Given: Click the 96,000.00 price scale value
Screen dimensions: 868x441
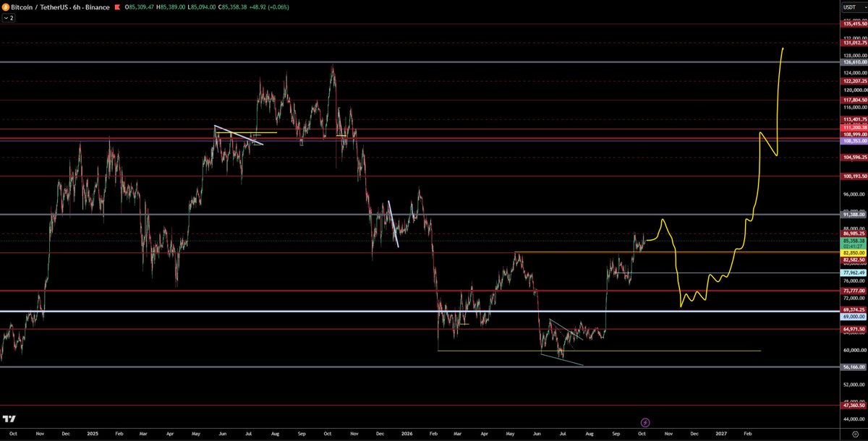Looking at the screenshot, I should (x=854, y=194).
